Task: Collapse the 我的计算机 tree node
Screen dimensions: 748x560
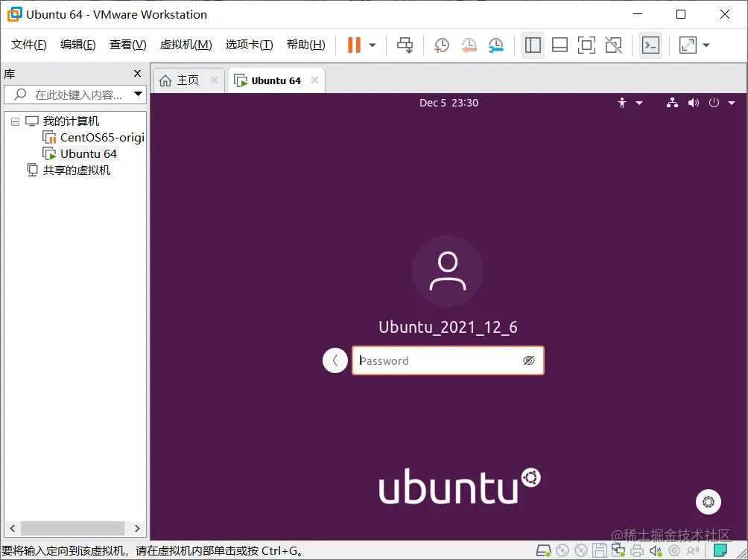Action: pyautogui.click(x=15, y=121)
